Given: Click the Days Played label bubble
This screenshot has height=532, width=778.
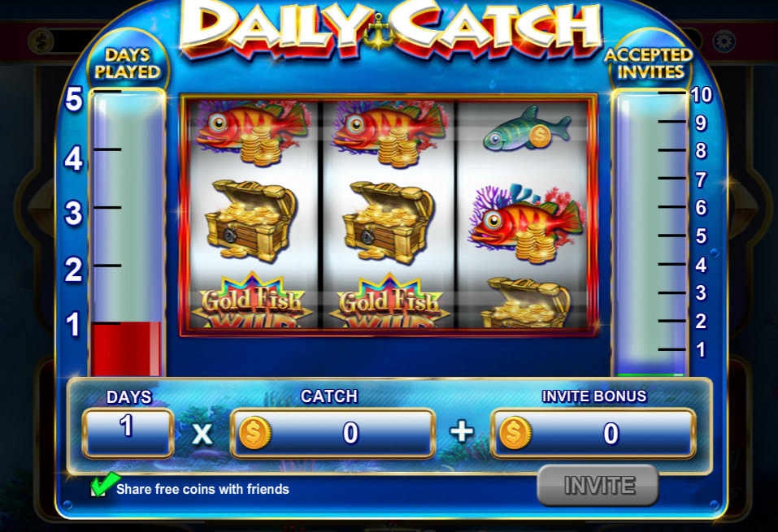Looking at the screenshot, I should tap(128, 63).
